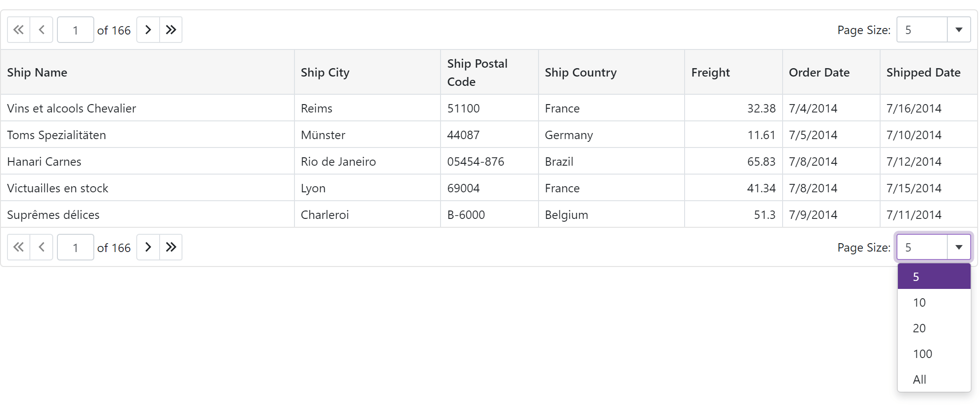
Task: Go to next page in top pager
Action: click(148, 30)
